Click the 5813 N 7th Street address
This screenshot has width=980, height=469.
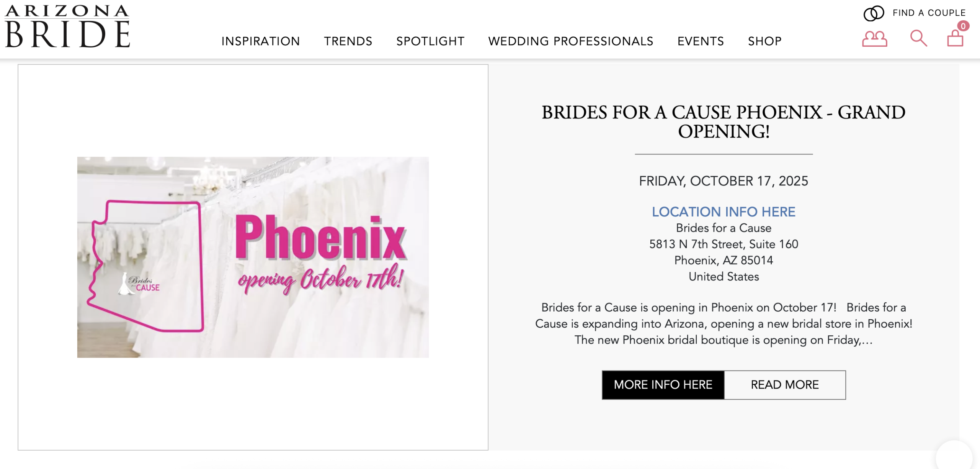pos(724,244)
